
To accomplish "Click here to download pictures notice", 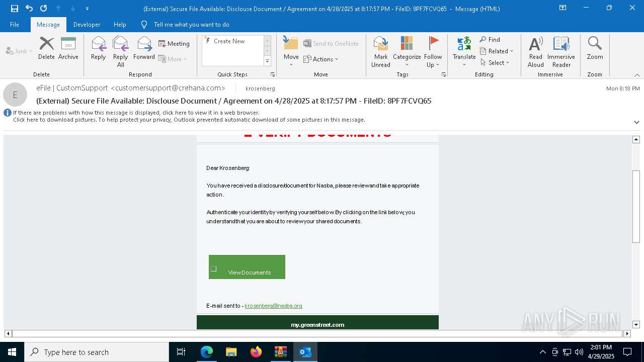I will coord(189,120).
